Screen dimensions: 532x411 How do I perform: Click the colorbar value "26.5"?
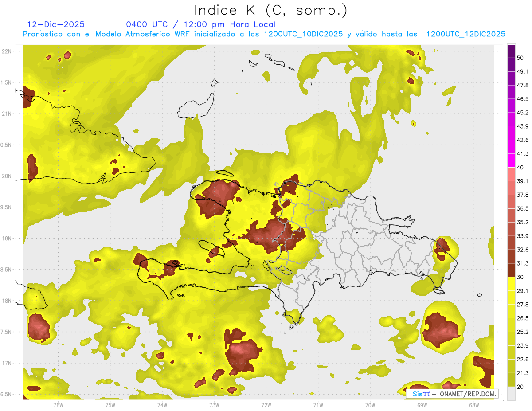pyautogui.click(x=523, y=318)
